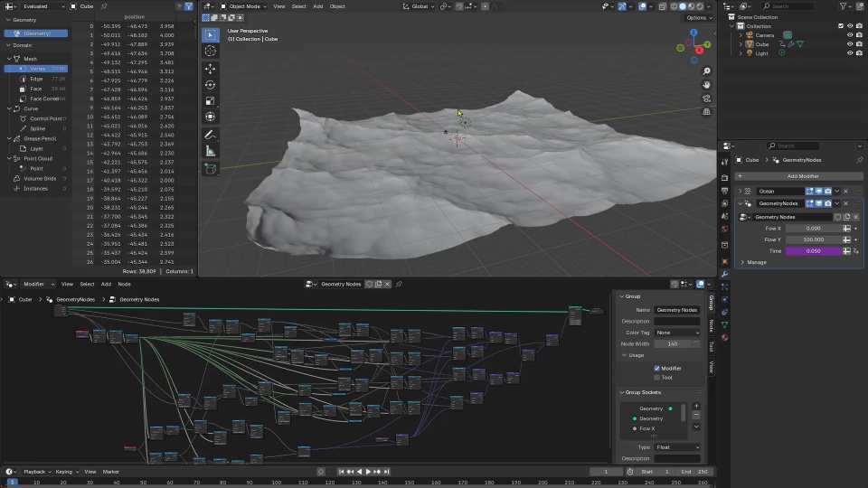
Task: Hide Cube in viewport via eye icon
Action: point(850,44)
